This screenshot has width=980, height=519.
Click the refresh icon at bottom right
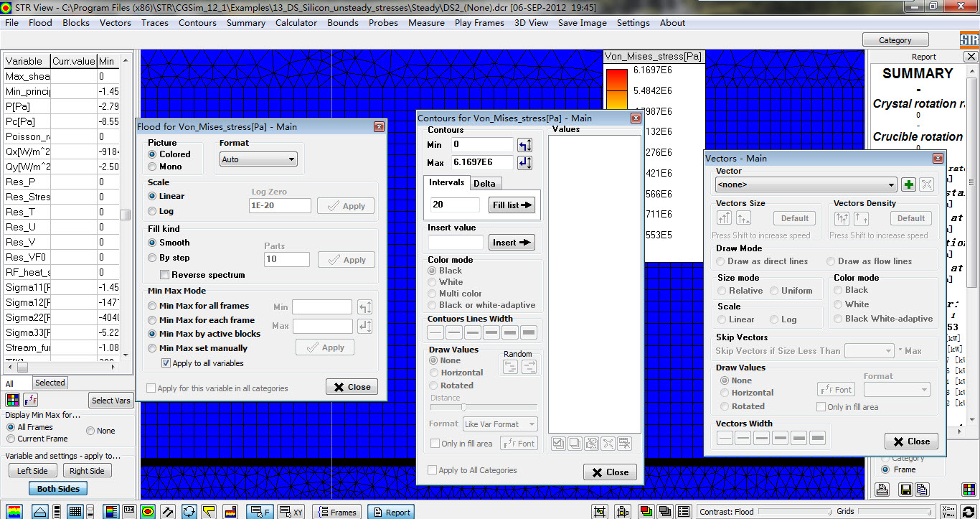click(x=969, y=512)
